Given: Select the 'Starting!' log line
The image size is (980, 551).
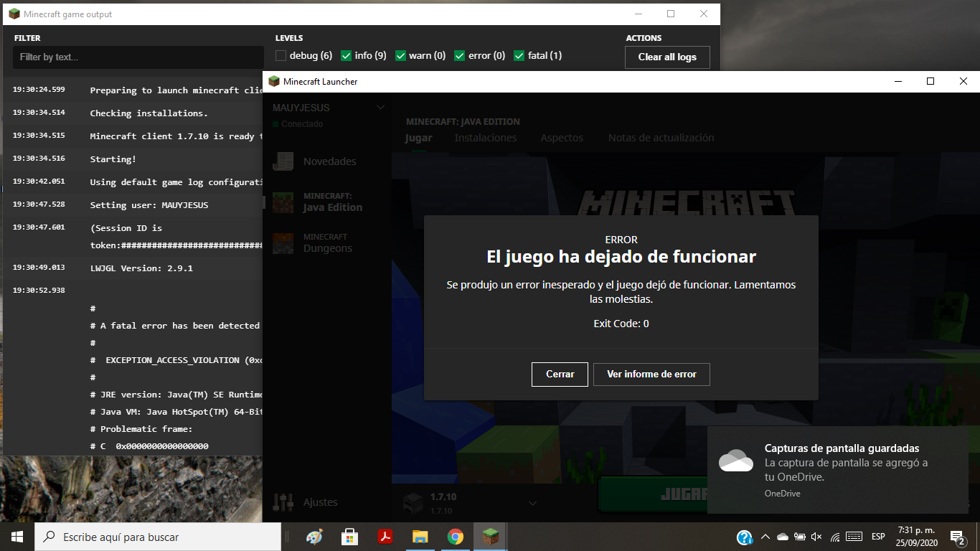Looking at the screenshot, I should click(113, 159).
